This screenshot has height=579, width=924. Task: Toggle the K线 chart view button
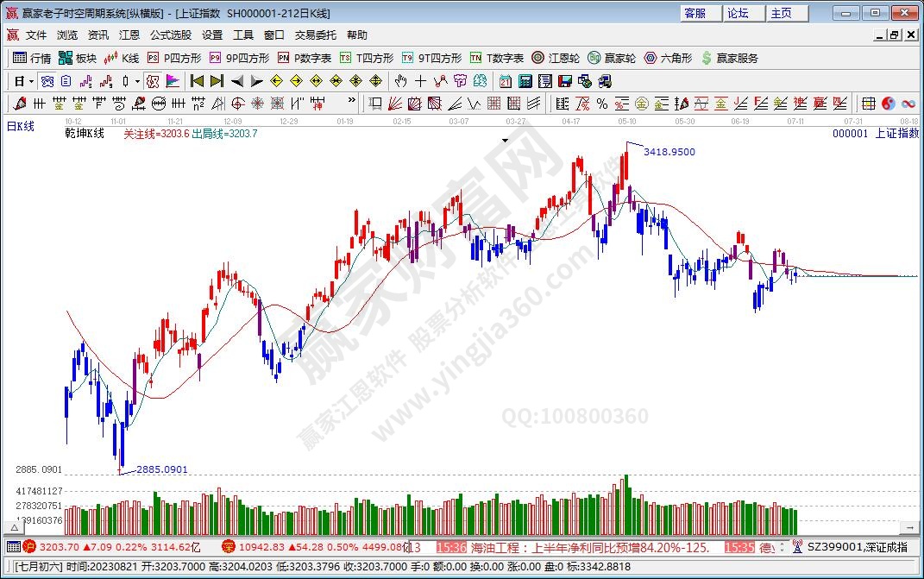click(x=122, y=58)
